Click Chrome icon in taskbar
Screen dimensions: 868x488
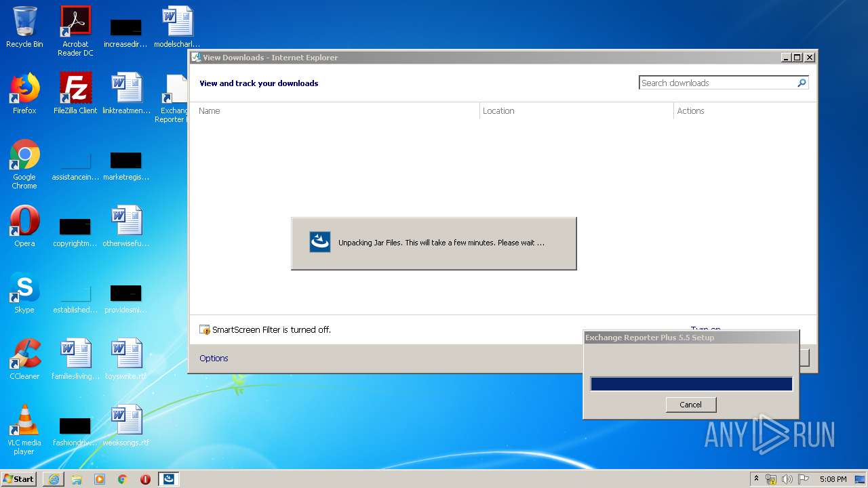point(123,479)
